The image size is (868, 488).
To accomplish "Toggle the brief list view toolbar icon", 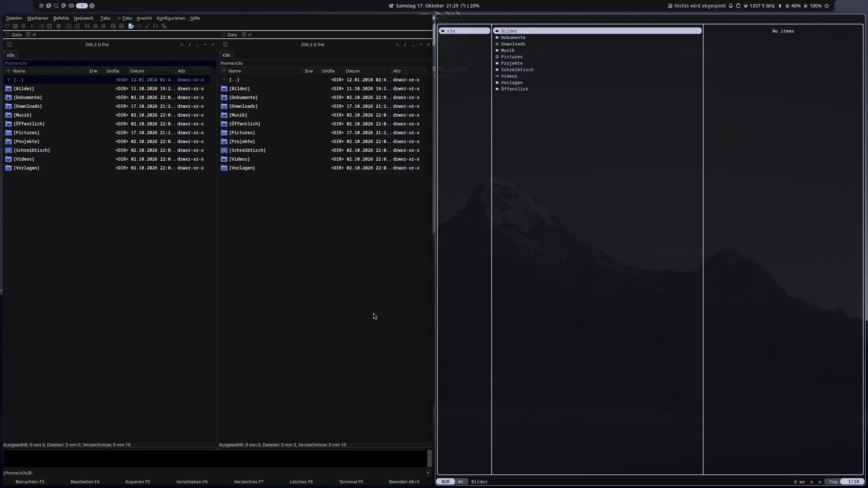I will (33, 26).
